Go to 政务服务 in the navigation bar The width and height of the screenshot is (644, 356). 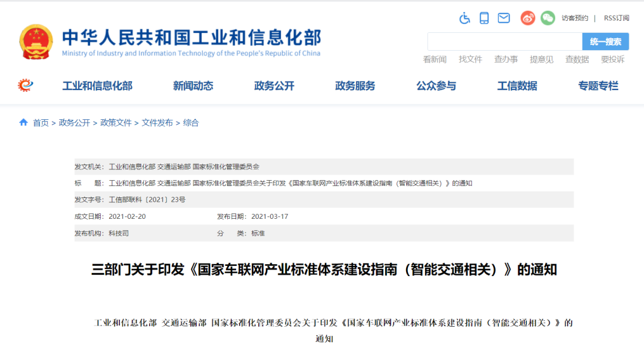coord(355,86)
